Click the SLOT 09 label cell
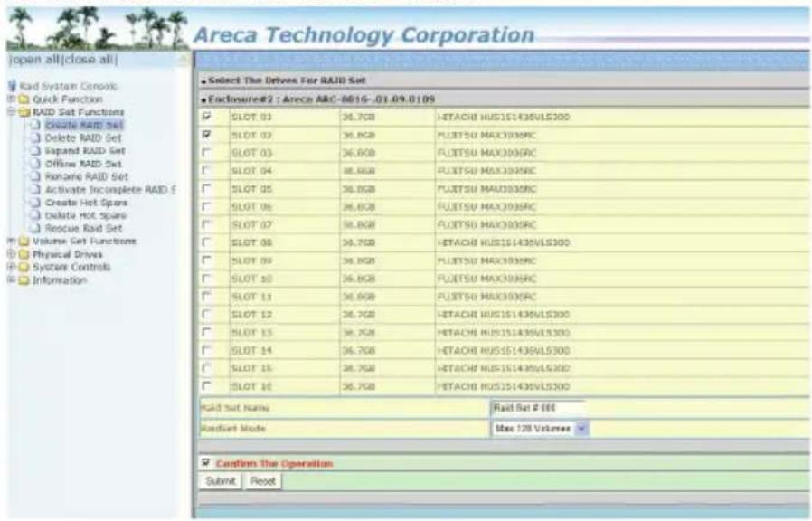 [x=284, y=260]
